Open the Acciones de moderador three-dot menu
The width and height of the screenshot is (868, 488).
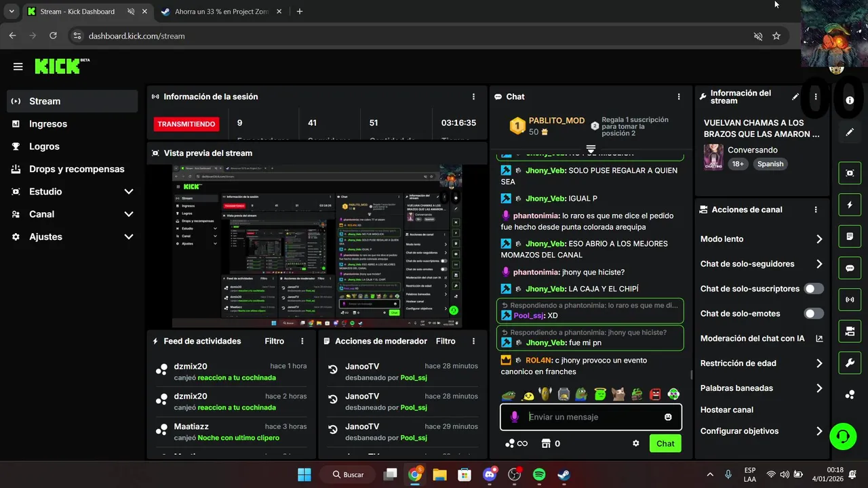(473, 342)
